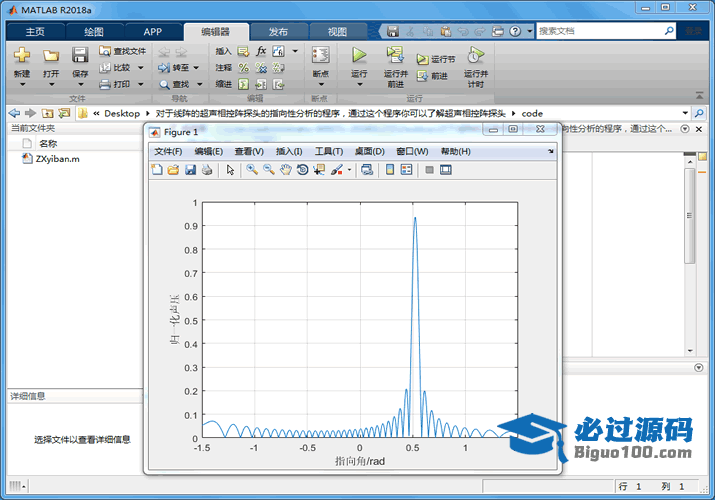715x500 pixels.
Task: Click Figure new figure icon
Action: coord(156,170)
